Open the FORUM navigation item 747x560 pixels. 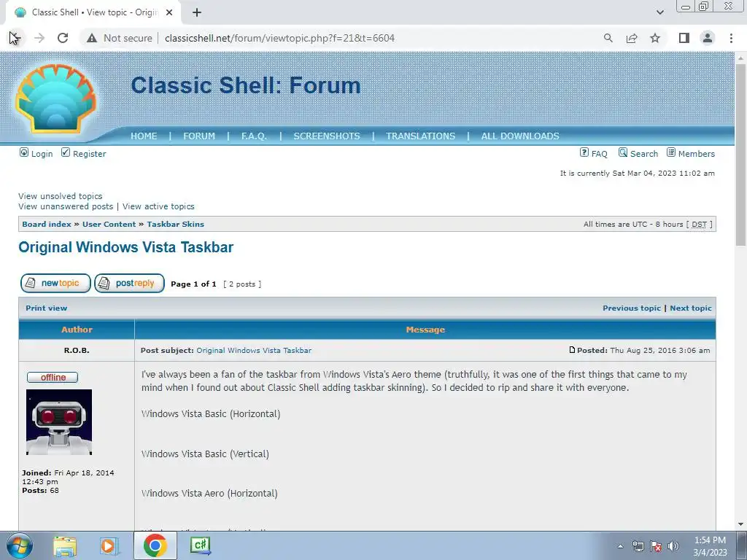click(x=199, y=136)
